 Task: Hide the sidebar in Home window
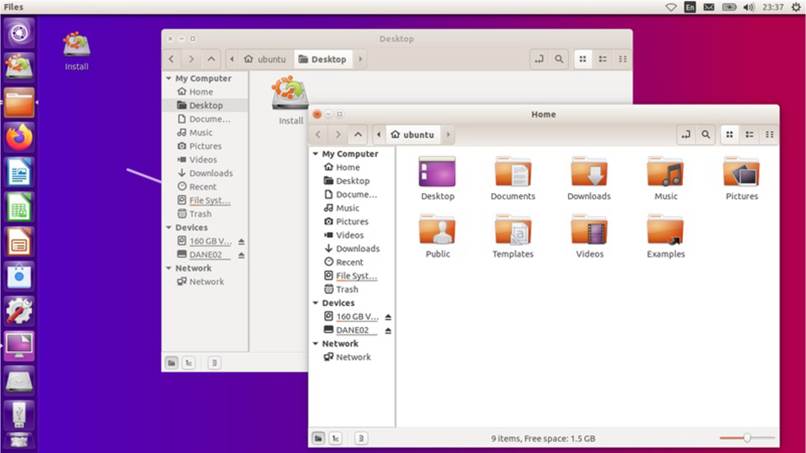point(361,439)
